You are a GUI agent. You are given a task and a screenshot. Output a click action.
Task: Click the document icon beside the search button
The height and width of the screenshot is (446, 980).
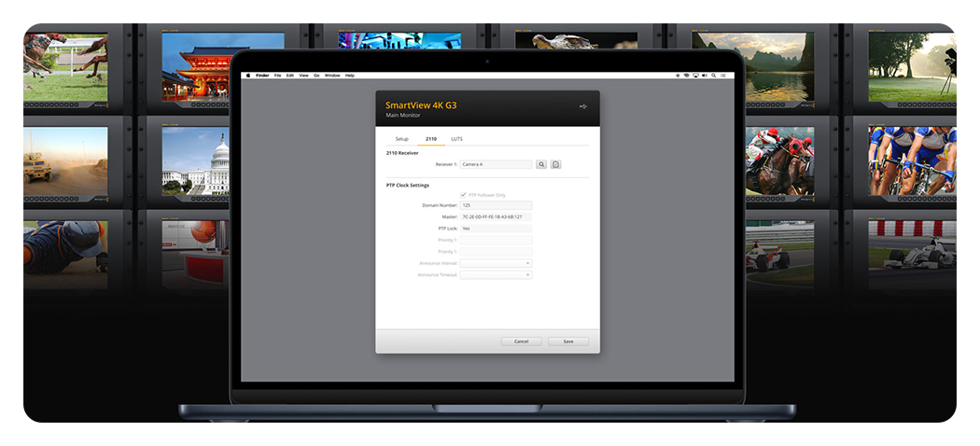coord(555,164)
